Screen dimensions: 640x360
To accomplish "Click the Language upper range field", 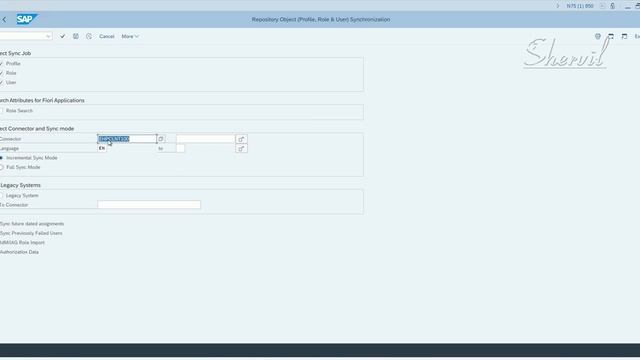I will pyautogui.click(x=180, y=149).
